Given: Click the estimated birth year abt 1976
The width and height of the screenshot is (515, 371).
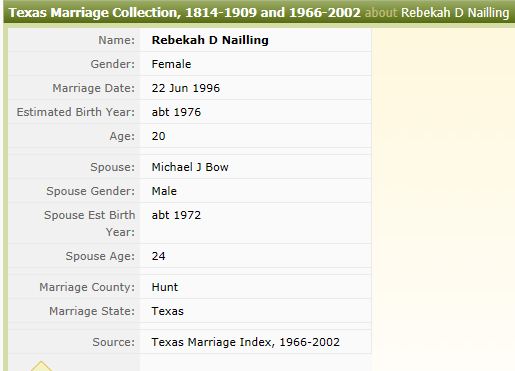Looking at the screenshot, I should pyautogui.click(x=176, y=112).
